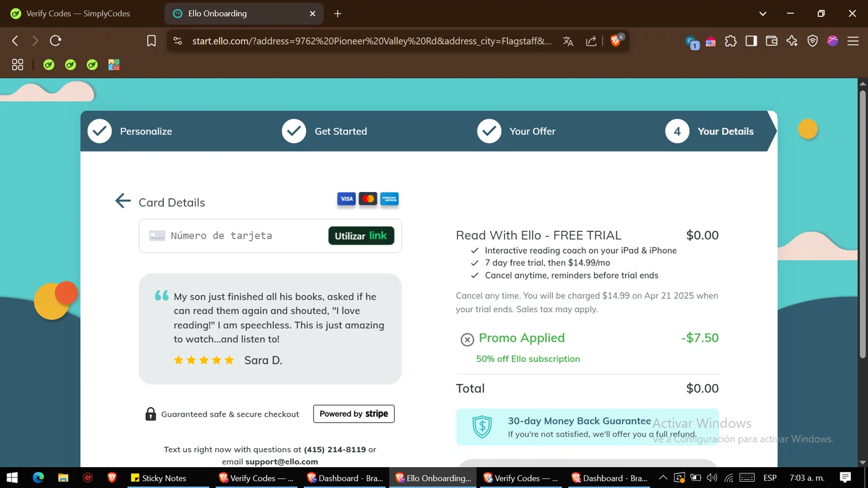Open File Explorer from taskbar

pyautogui.click(x=63, y=478)
